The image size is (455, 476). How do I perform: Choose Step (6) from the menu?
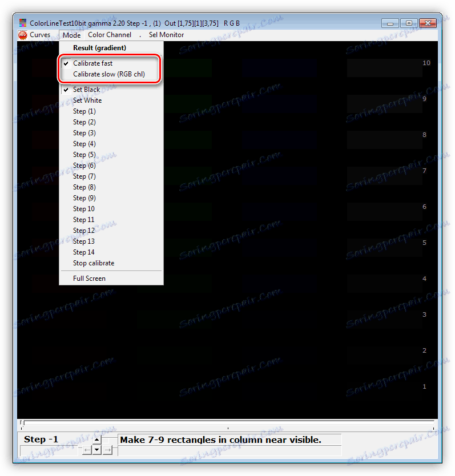tap(111, 166)
